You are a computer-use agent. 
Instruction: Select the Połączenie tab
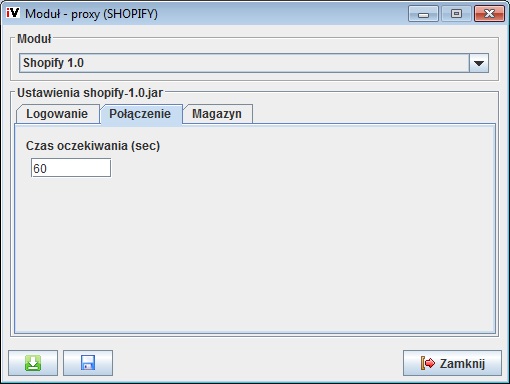(x=141, y=114)
